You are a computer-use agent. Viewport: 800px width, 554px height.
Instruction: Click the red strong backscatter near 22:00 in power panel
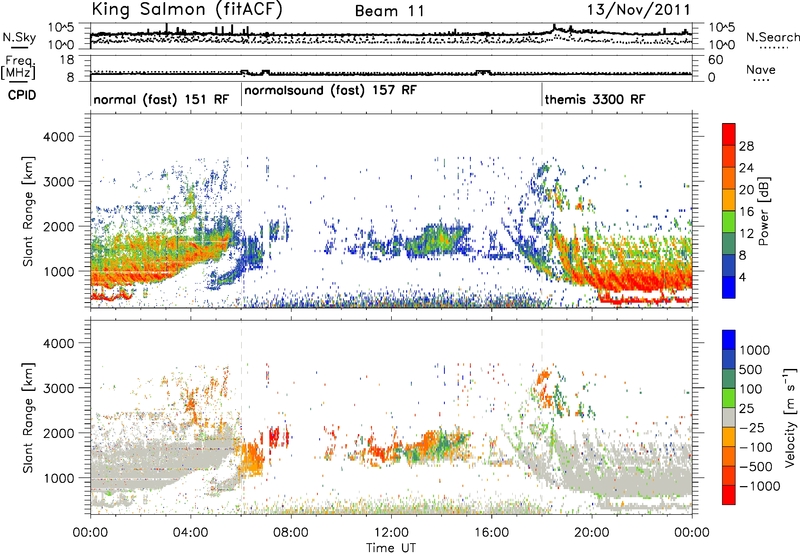tap(642, 282)
